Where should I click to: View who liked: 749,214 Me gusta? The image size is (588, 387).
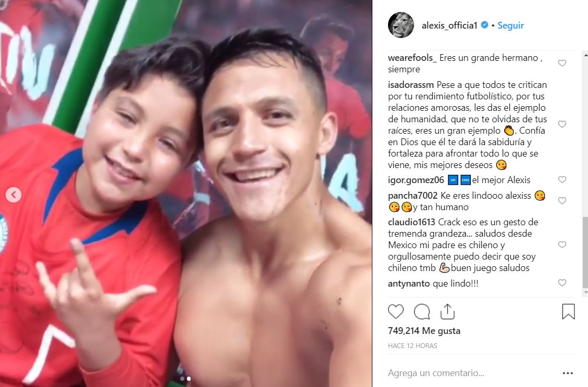(424, 331)
